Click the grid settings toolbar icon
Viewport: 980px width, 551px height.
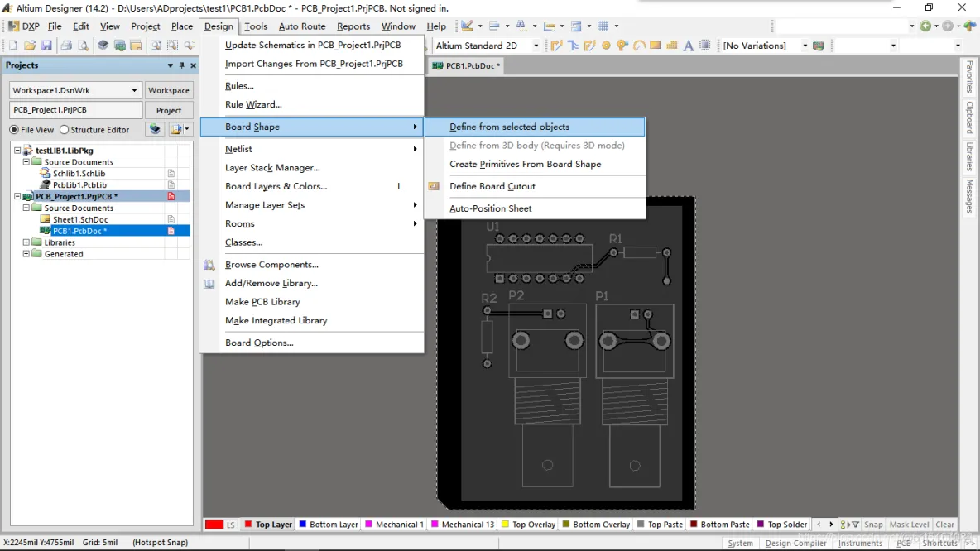click(x=603, y=26)
